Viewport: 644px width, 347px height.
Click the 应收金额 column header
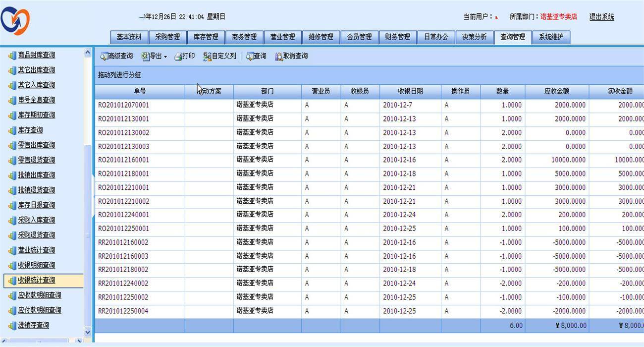click(x=557, y=92)
